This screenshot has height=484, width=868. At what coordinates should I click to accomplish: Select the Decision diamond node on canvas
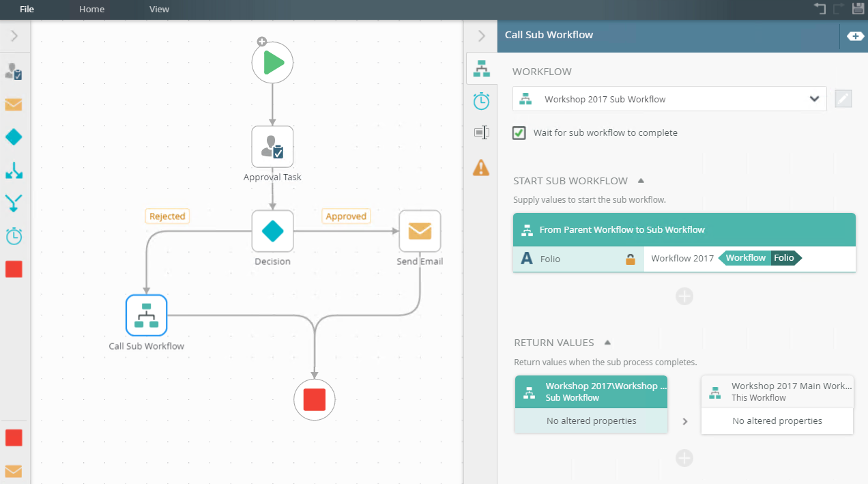[272, 231]
